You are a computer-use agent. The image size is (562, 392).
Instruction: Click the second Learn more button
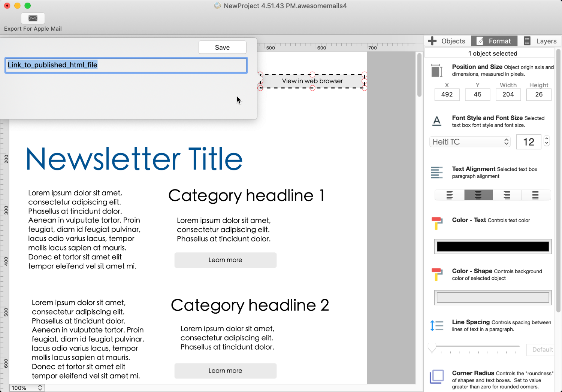click(x=225, y=371)
